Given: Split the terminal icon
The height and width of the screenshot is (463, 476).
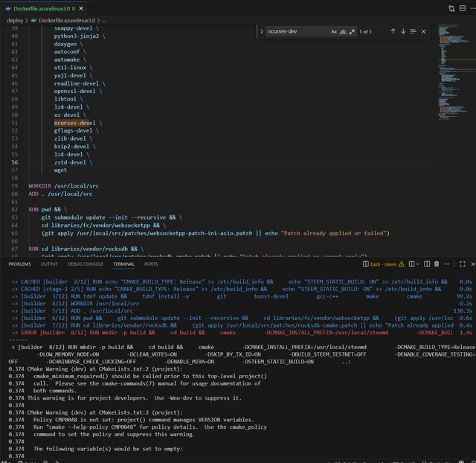Looking at the screenshot, I should (x=427, y=264).
